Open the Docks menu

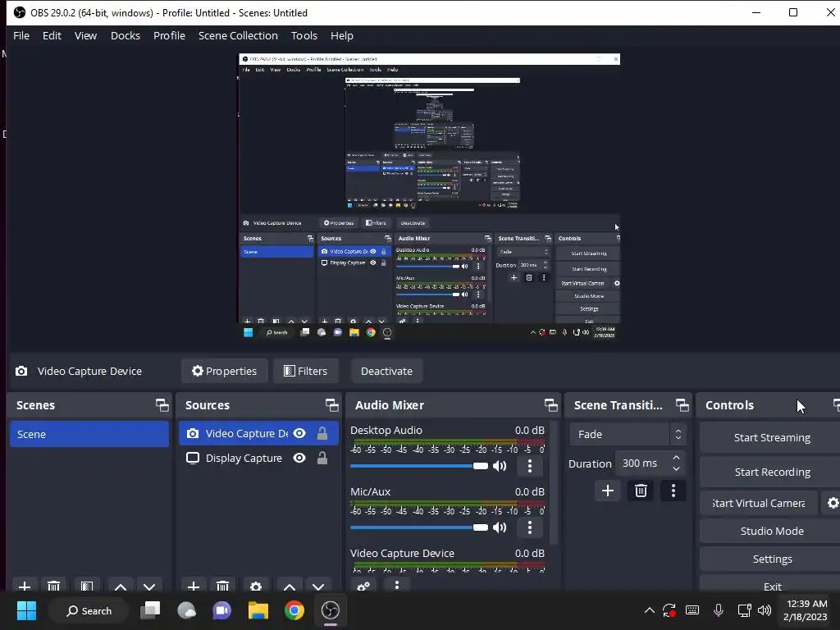126,35
